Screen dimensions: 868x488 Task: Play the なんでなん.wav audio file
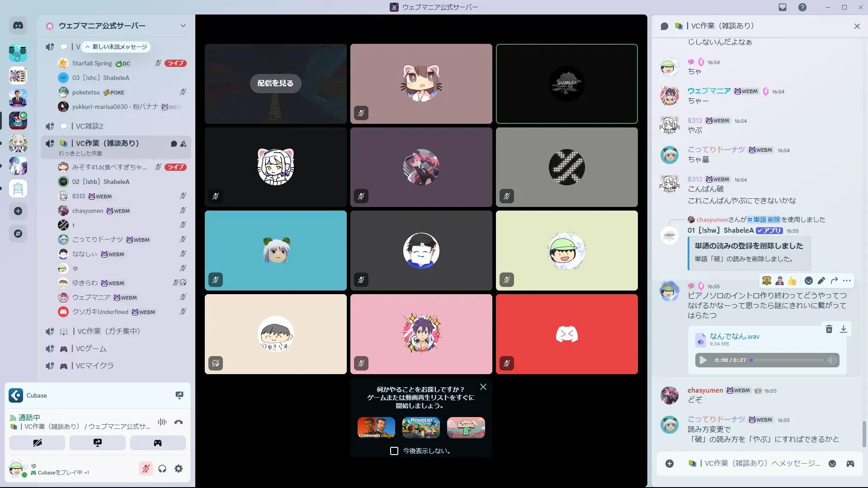click(x=703, y=360)
